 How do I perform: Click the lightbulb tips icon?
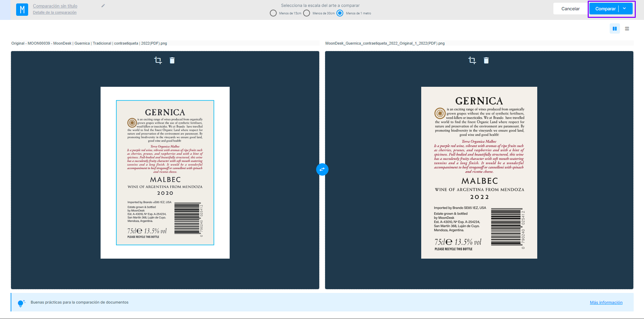tap(21, 303)
